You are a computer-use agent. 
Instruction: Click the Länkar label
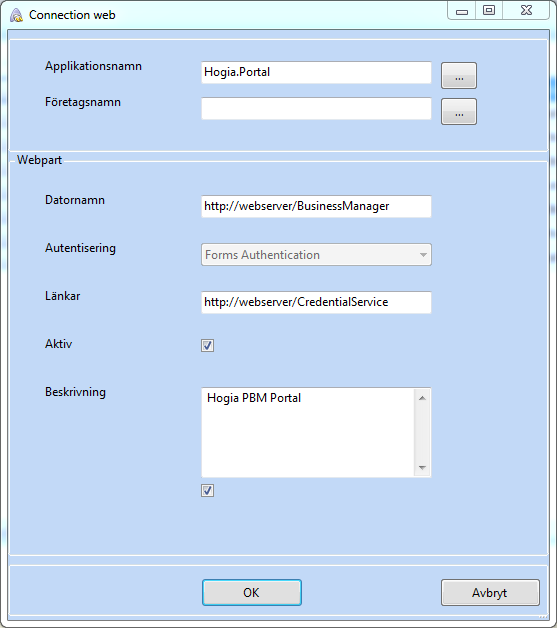[x=62, y=296]
